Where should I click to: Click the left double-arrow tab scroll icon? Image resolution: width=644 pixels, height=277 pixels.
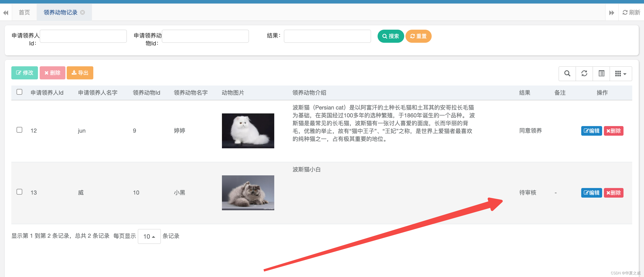pyautogui.click(x=6, y=12)
